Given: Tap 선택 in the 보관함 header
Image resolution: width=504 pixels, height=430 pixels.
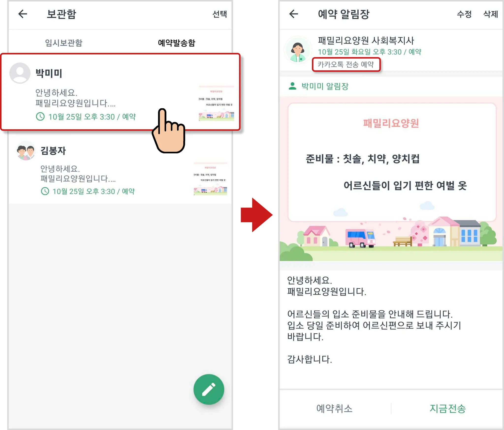Looking at the screenshot, I should [220, 14].
